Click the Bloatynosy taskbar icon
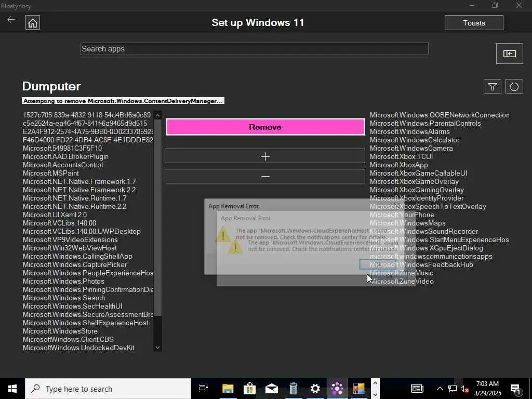Screen dimensions: 532x399 pyautogui.click(x=337, y=389)
